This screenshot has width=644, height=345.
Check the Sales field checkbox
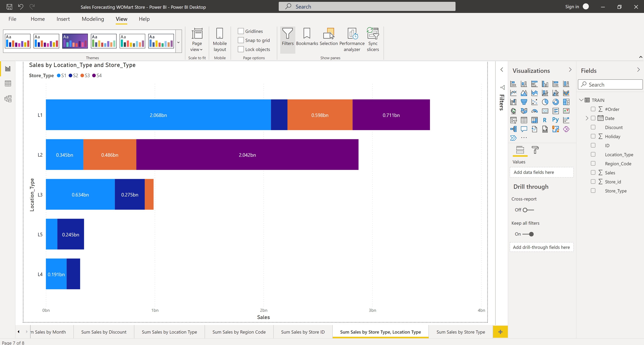point(593,173)
